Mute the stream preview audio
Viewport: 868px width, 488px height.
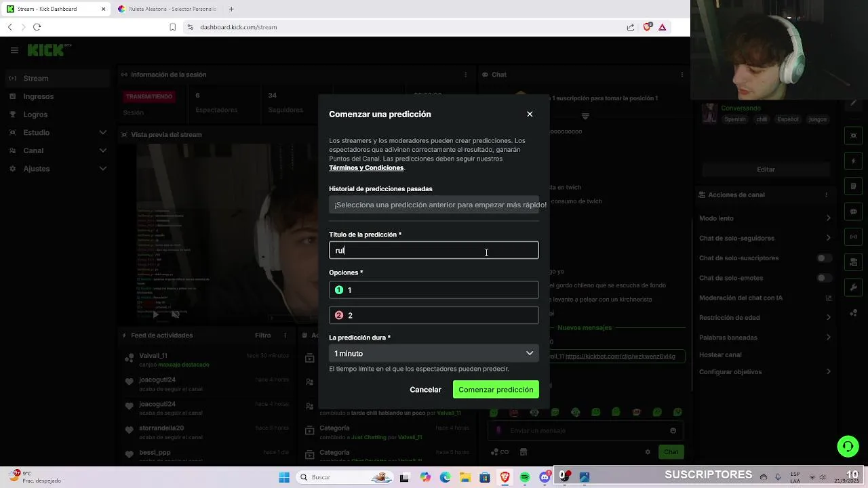pyautogui.click(x=175, y=314)
